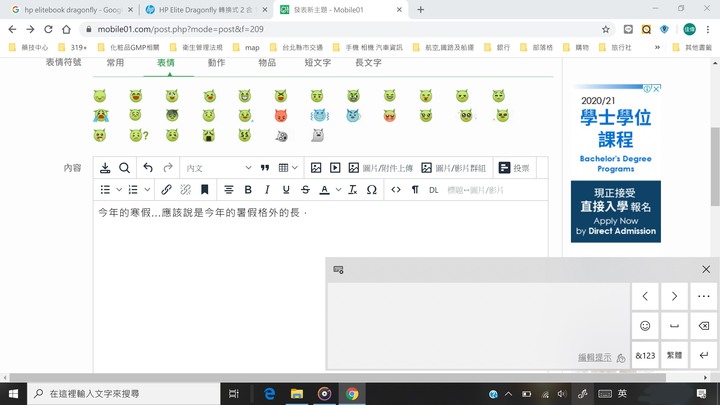720x405 pixels.
Task: Click the Windows Start button
Action: pos(13,394)
